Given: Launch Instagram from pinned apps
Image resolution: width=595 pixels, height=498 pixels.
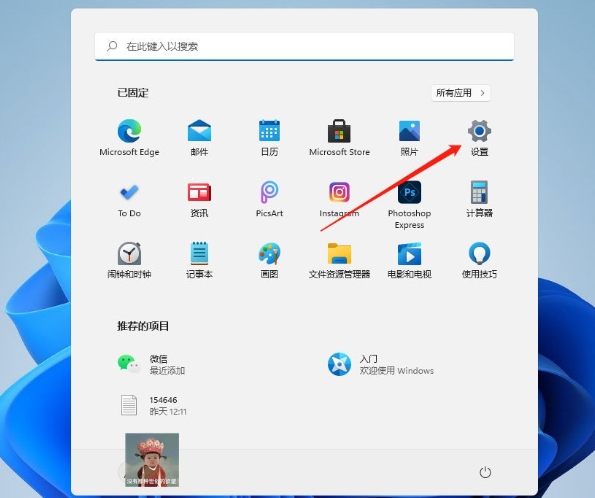Looking at the screenshot, I should point(339,199).
